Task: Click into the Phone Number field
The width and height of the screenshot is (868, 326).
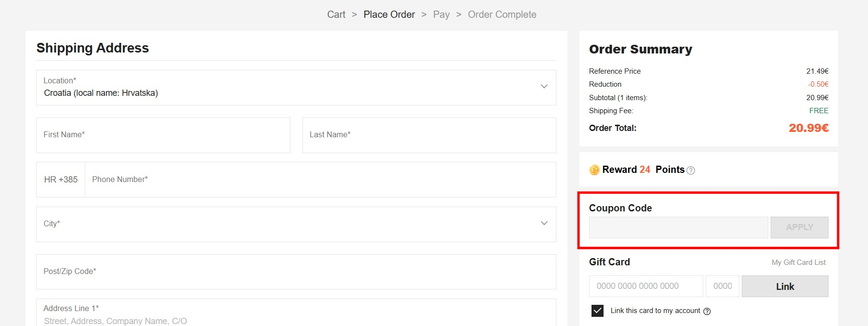Action: [320, 180]
